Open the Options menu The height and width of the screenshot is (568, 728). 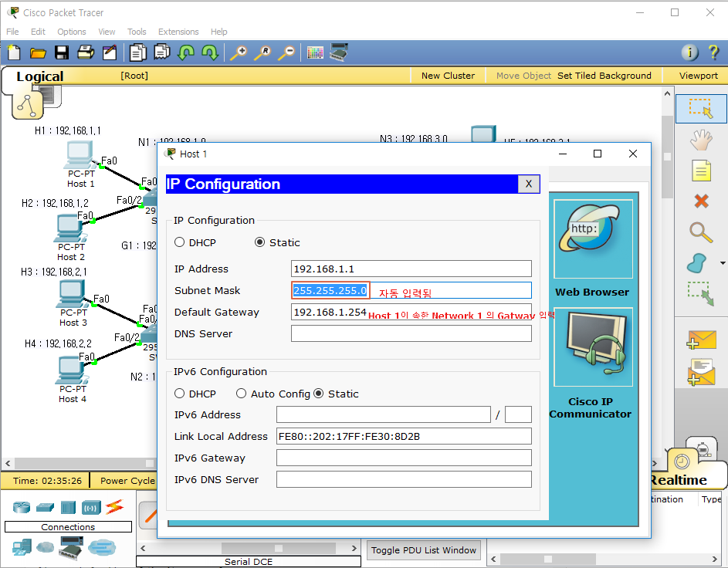[x=72, y=32]
